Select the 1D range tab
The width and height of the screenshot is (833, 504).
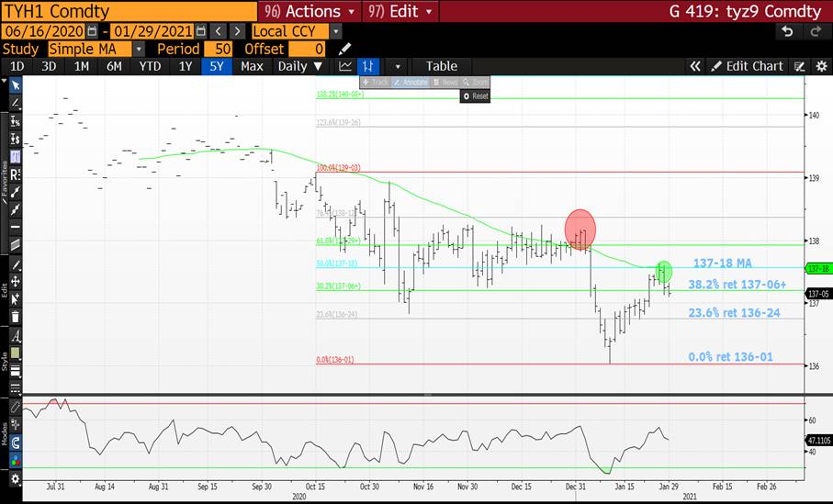coord(17,66)
